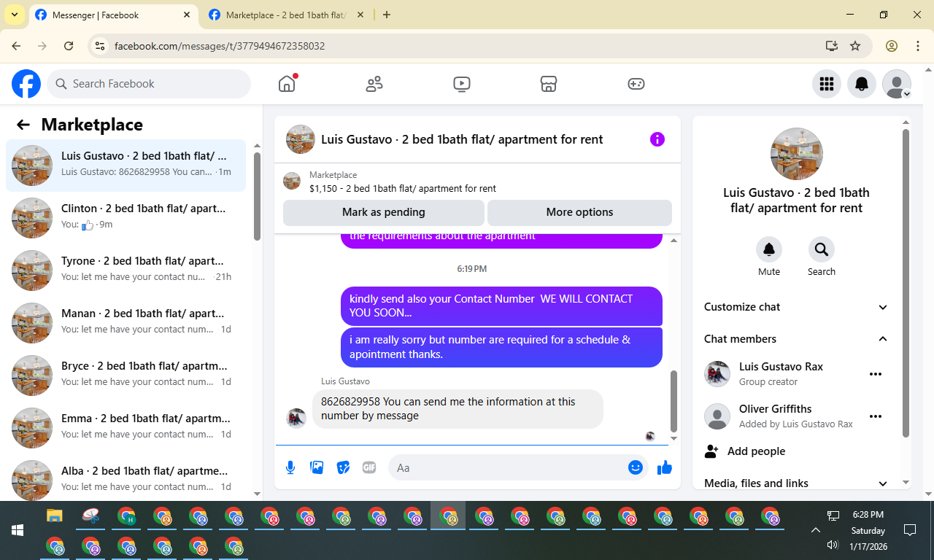The width and height of the screenshot is (934, 560).
Task: Click the conversation list scrollbar
Action: point(257,196)
